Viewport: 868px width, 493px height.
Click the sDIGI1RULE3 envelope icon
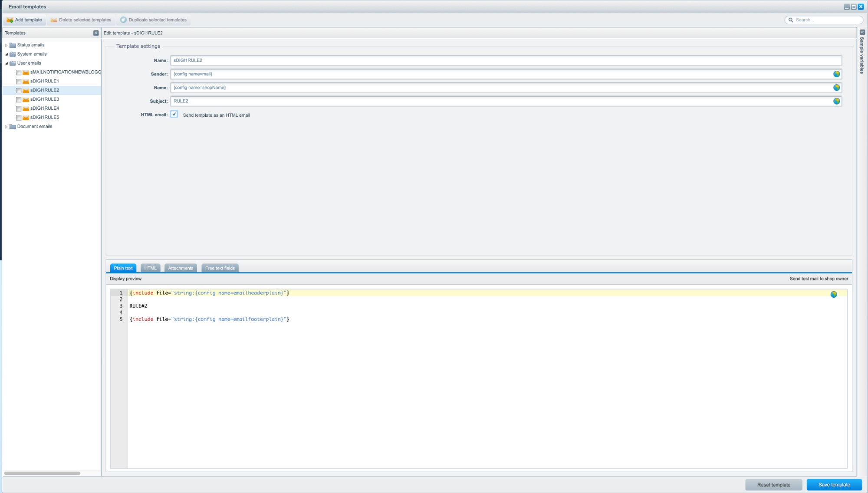pyautogui.click(x=26, y=99)
